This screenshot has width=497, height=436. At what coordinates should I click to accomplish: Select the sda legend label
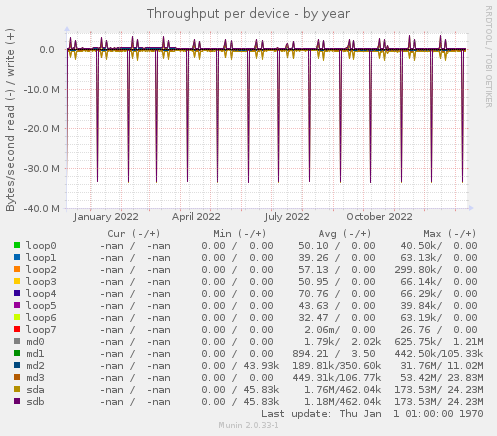[35, 390]
